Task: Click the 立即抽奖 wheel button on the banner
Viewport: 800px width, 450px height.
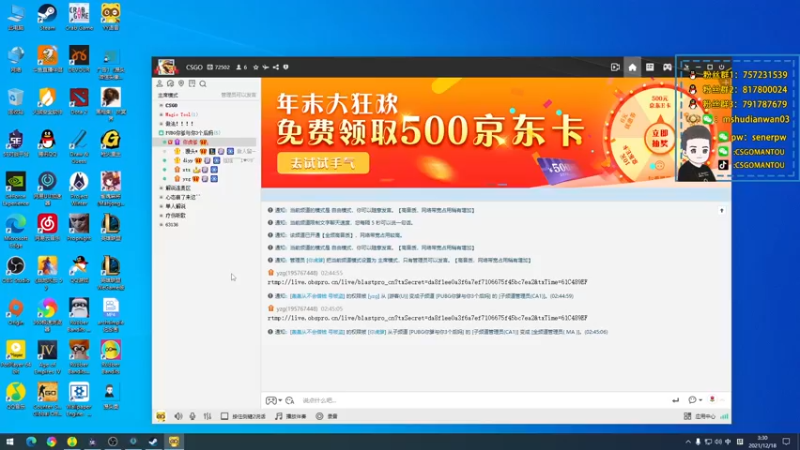Action: pos(660,138)
